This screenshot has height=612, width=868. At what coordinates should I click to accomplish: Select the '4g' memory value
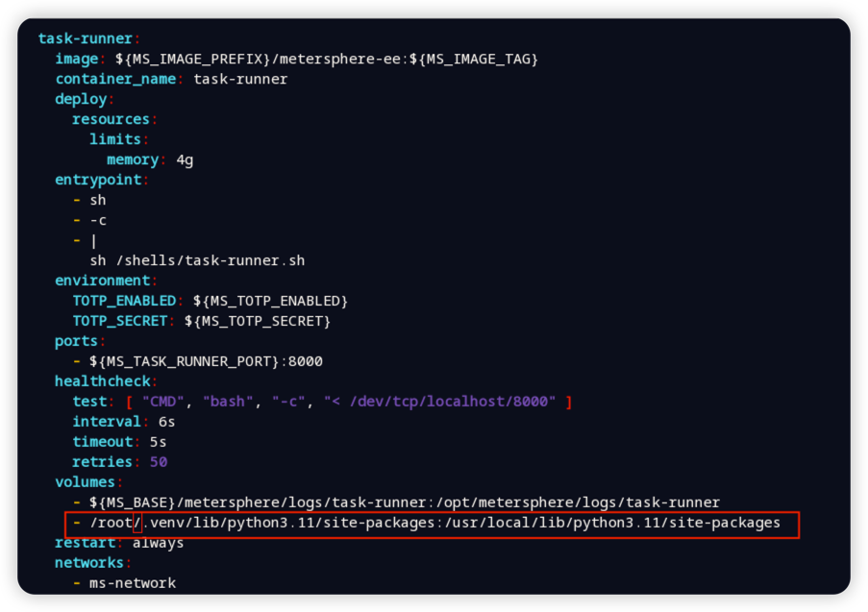[x=185, y=159]
